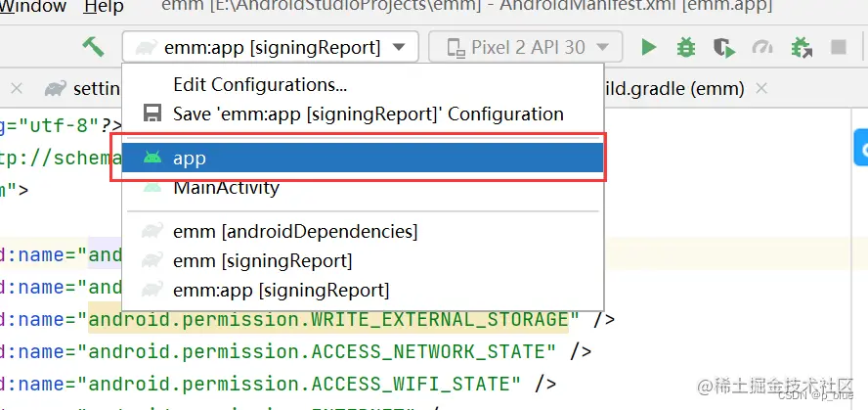Click Attach Debugger to Android Process icon
The image size is (868, 410).
tap(802, 48)
